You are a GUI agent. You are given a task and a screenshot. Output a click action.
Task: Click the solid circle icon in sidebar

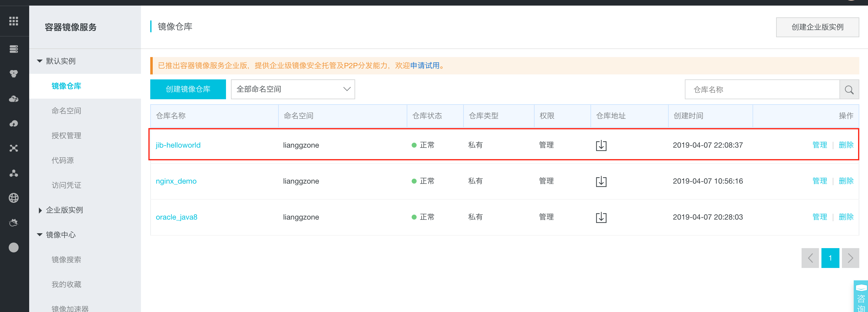(13, 247)
